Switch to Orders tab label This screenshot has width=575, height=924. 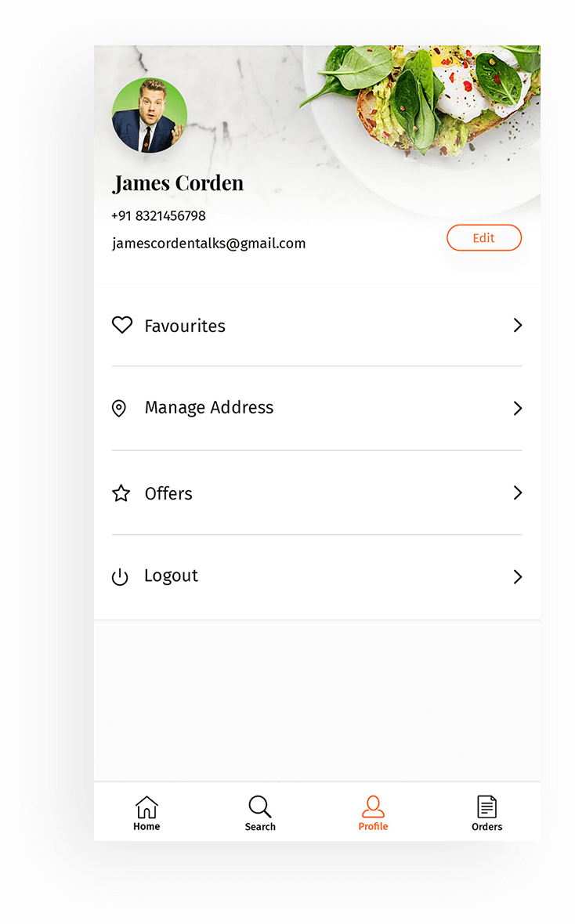click(487, 827)
